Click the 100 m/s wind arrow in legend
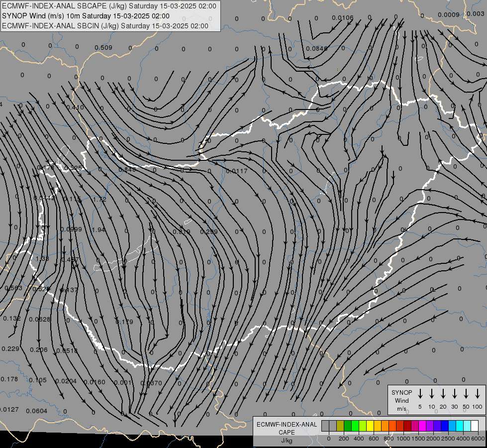This screenshot has height=448, width=487. 478,393
